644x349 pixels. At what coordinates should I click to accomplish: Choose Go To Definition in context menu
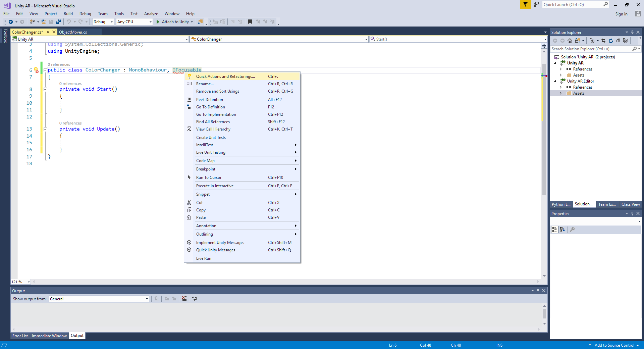[211, 107]
